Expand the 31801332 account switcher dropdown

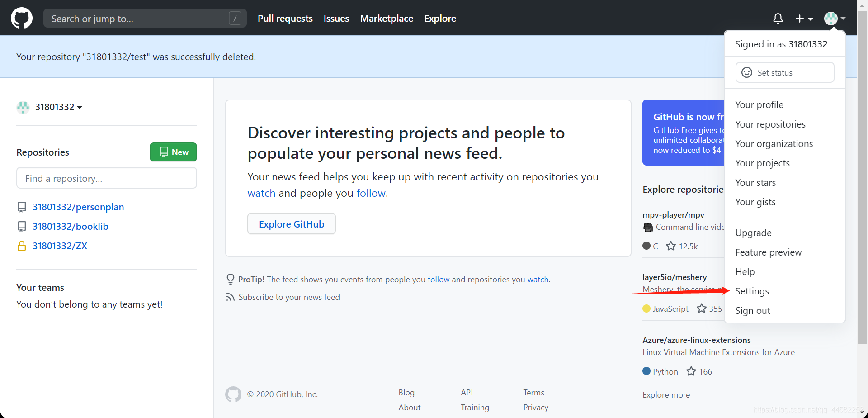(x=59, y=107)
